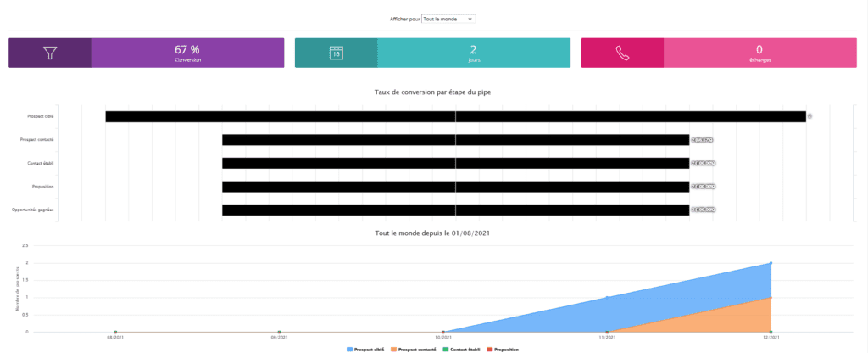Click the funnel icon on conversion card
The image size is (868, 353).
(x=50, y=53)
